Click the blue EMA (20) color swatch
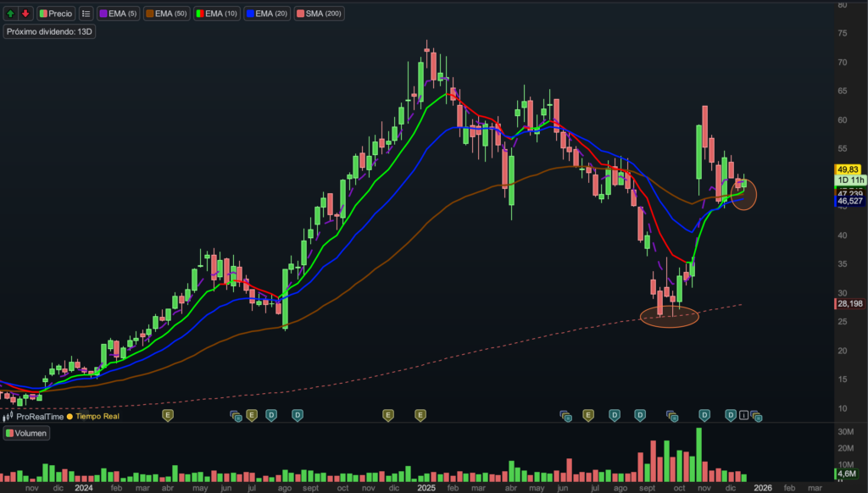Image resolution: width=868 pixels, height=493 pixels. point(251,14)
